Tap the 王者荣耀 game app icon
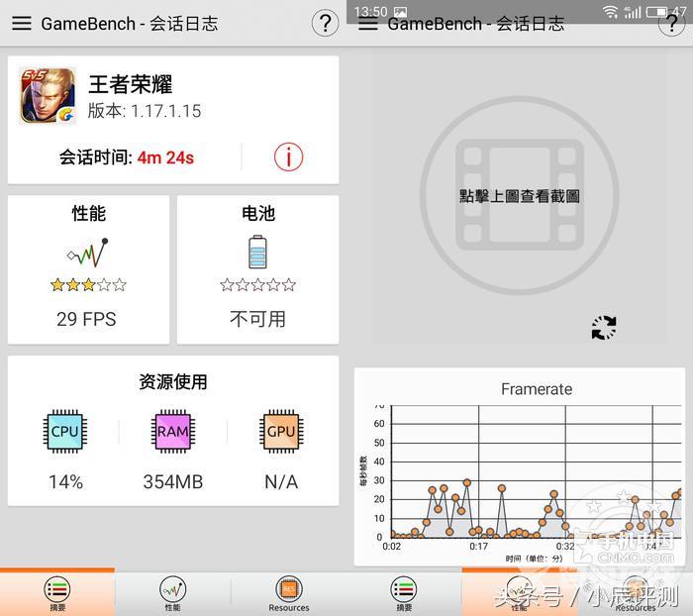 point(47,96)
